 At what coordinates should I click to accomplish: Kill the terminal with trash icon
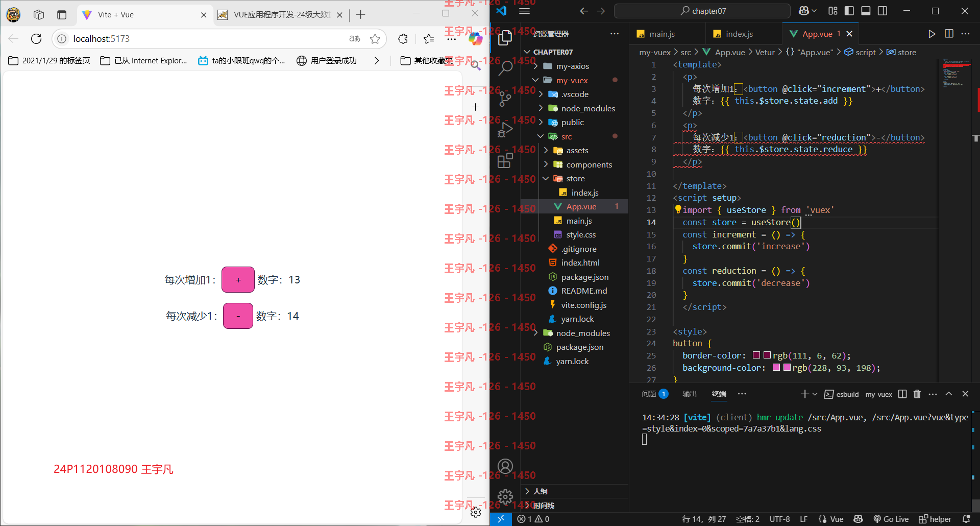coord(917,394)
